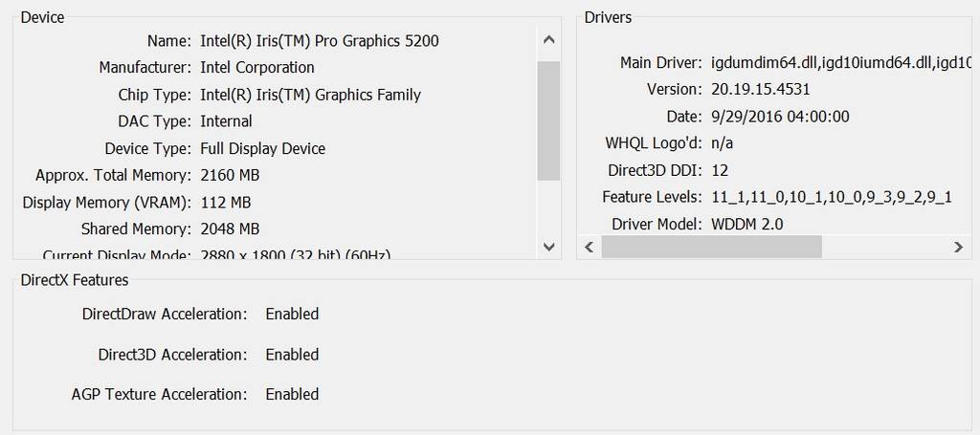The width and height of the screenshot is (980, 435).
Task: Click the AGP Texture Acceleration Enabled status
Action: [292, 394]
